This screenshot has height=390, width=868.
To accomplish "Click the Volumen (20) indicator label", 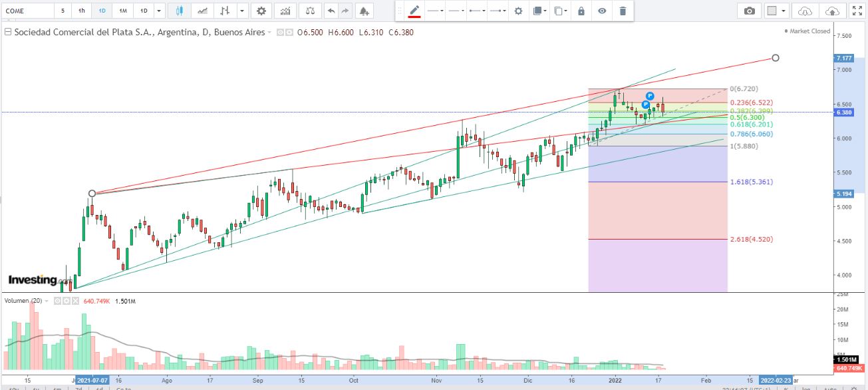I will (23, 301).
